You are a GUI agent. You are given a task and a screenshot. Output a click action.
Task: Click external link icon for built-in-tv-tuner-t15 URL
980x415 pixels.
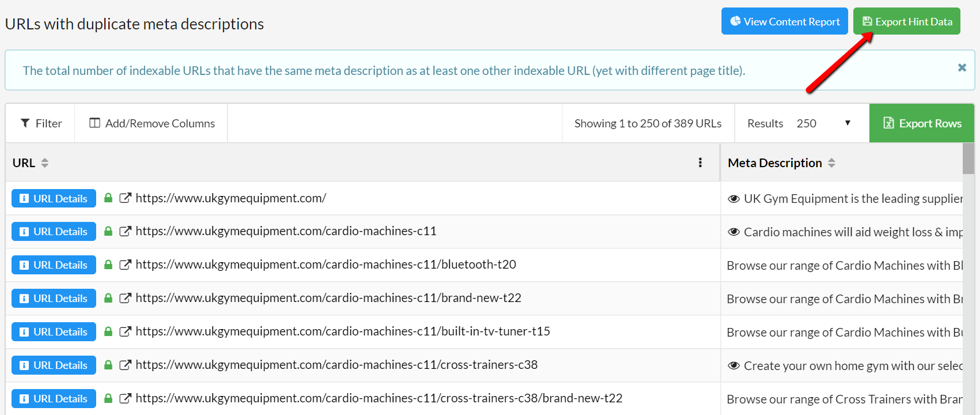[x=125, y=331]
